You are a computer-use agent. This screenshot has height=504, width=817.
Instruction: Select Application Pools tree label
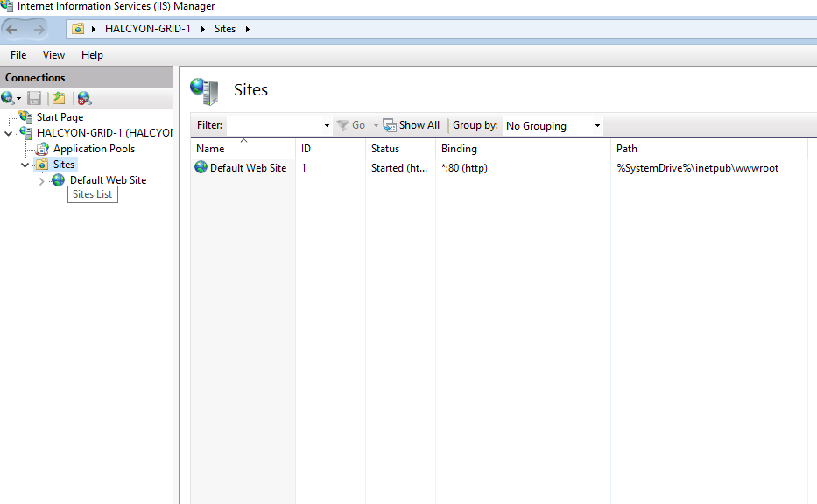[x=94, y=149]
